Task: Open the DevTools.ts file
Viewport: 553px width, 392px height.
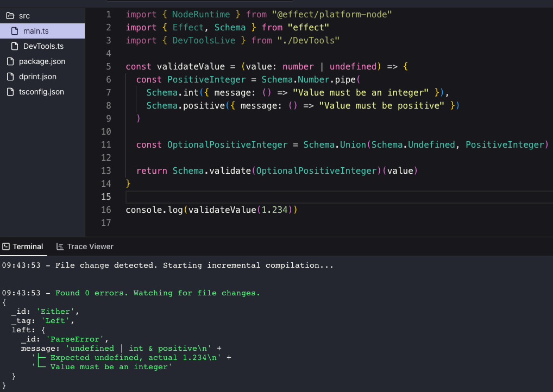Action: click(42, 46)
